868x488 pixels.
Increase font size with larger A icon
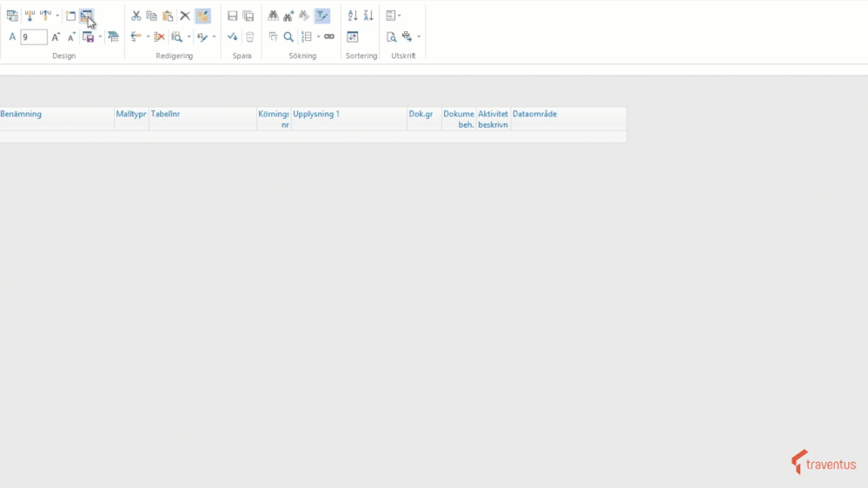[56, 37]
